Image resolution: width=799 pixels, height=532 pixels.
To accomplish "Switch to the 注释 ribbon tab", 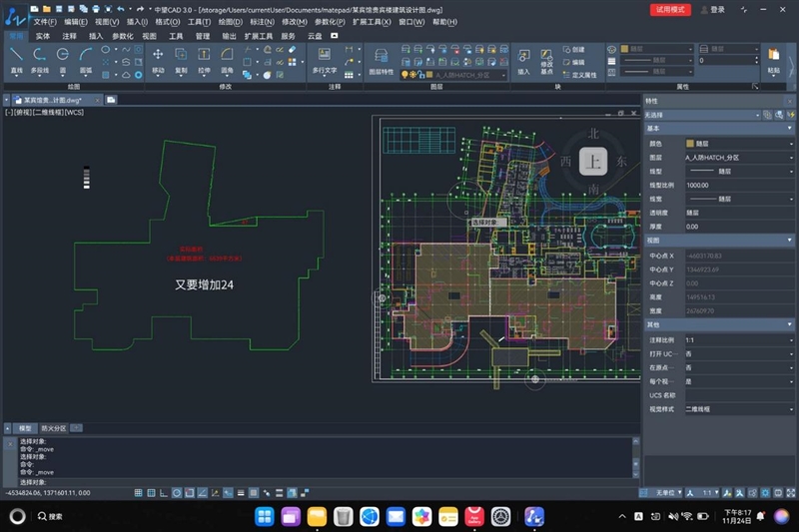I will [69, 35].
